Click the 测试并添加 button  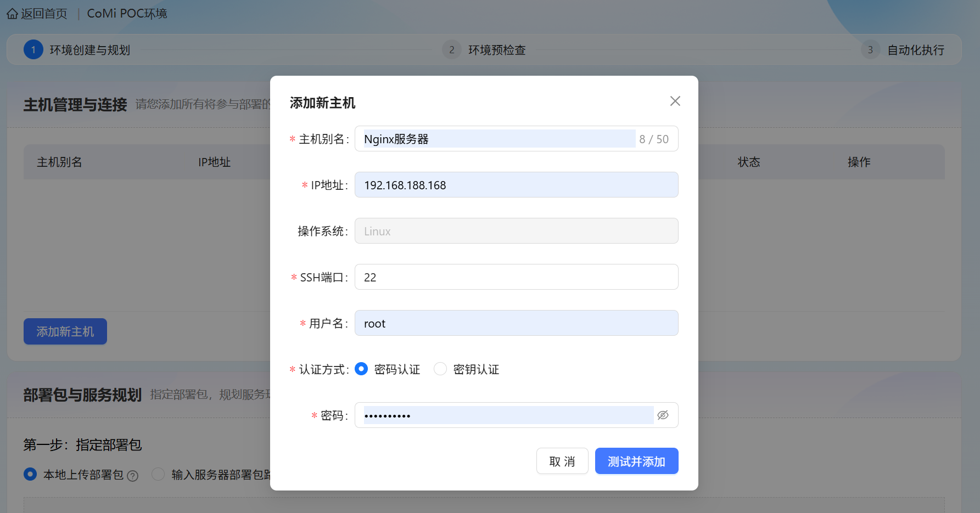pyautogui.click(x=636, y=461)
